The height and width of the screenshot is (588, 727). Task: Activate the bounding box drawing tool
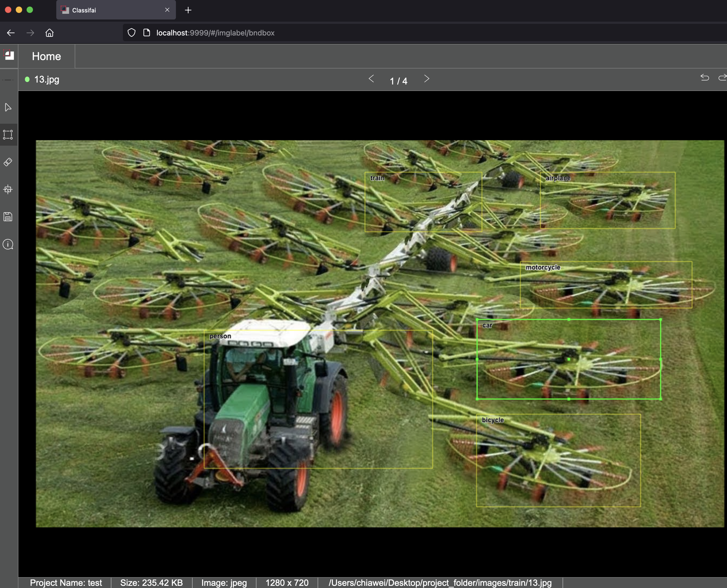(x=8, y=135)
